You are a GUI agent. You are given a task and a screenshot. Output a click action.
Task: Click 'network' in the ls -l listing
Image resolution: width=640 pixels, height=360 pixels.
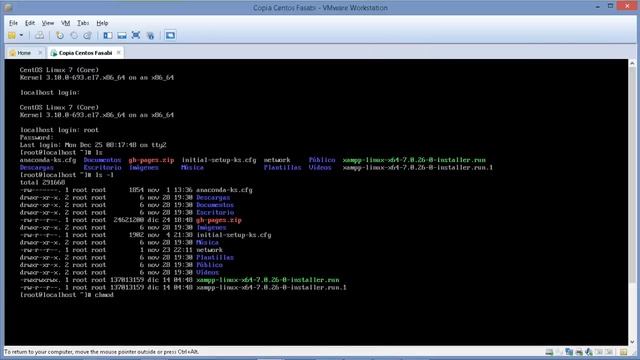pos(209,250)
